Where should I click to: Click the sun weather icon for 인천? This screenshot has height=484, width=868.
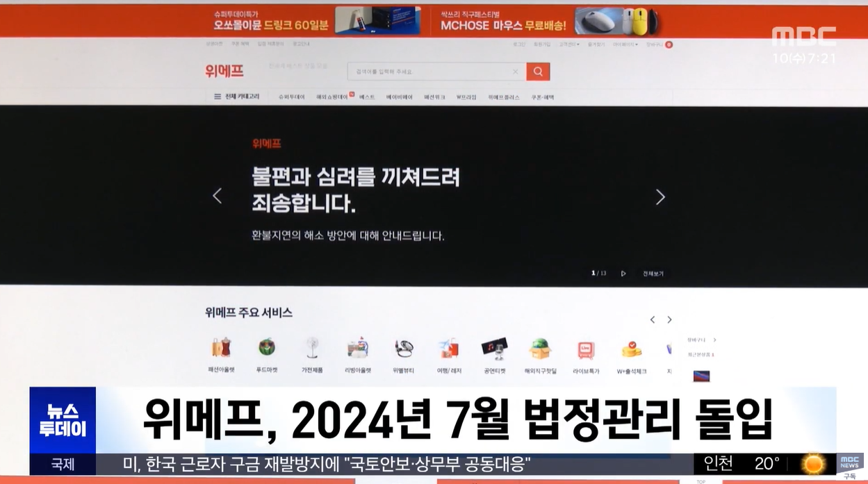point(813,463)
